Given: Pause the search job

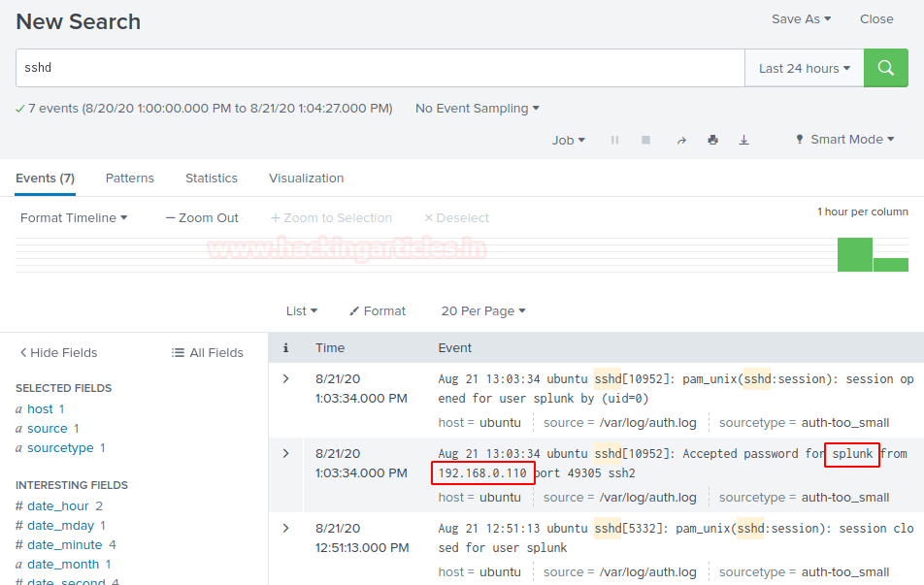Looking at the screenshot, I should [614, 140].
